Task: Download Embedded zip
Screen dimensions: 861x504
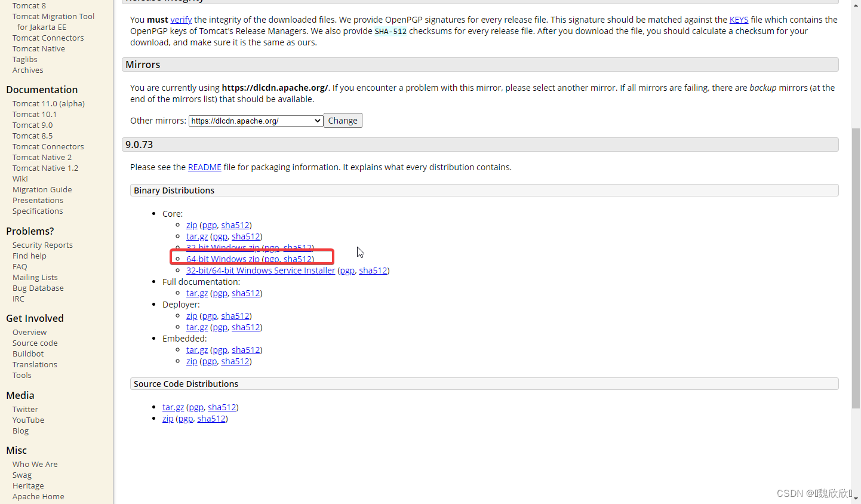Action: (192, 361)
